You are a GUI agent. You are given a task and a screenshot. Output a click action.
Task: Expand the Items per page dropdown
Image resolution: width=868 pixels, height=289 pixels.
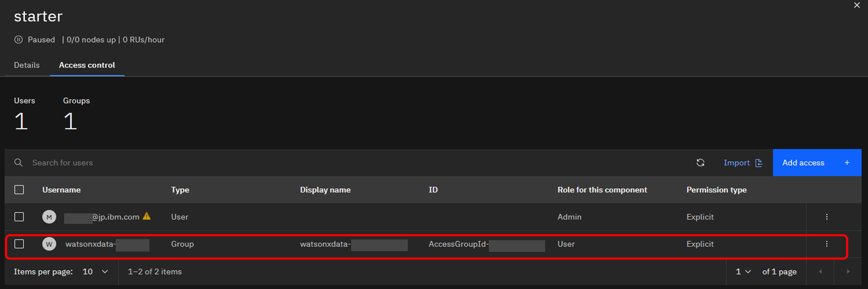point(95,272)
